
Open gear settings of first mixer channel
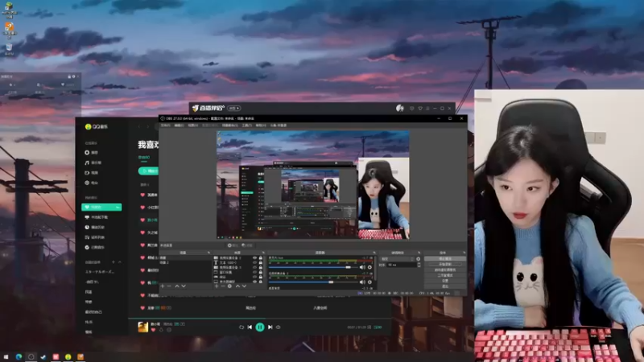coord(369,267)
